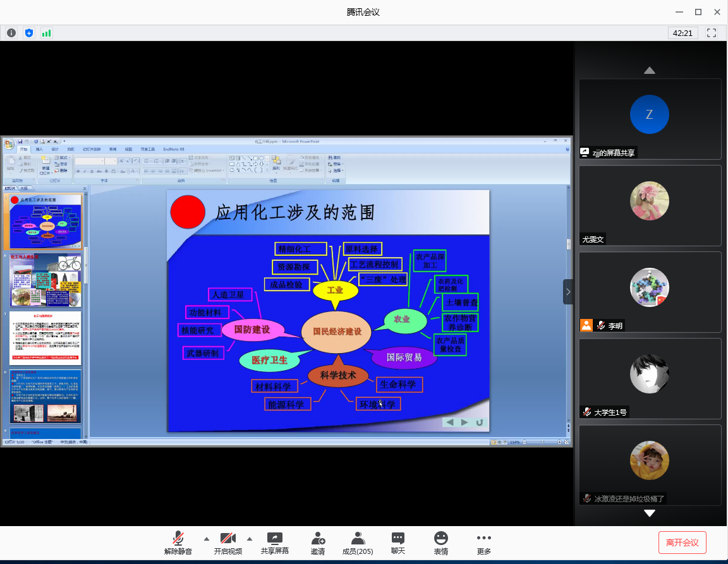Open the 表情 emoji reactions
The width and height of the screenshot is (728, 564).
[440, 543]
